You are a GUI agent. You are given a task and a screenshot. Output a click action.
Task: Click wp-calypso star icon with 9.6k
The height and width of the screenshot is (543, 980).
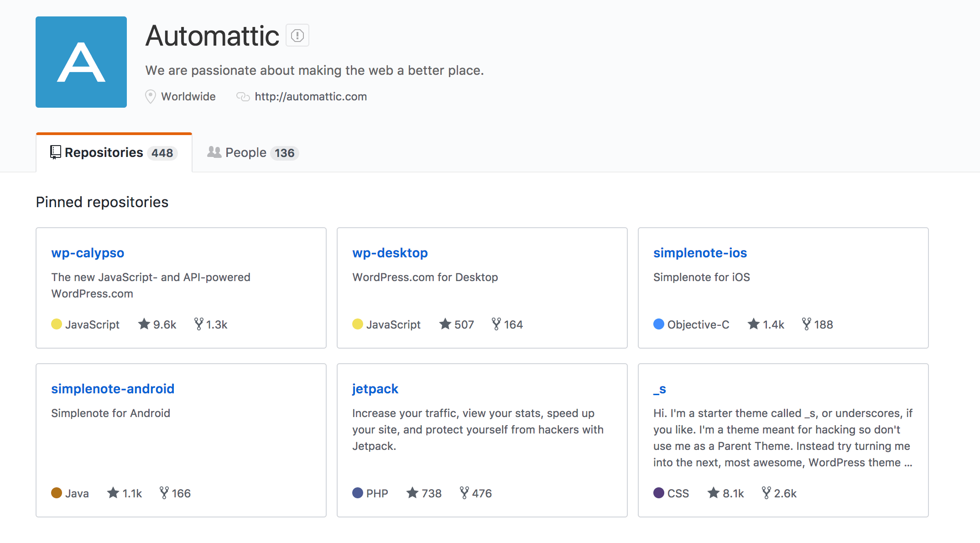point(144,324)
